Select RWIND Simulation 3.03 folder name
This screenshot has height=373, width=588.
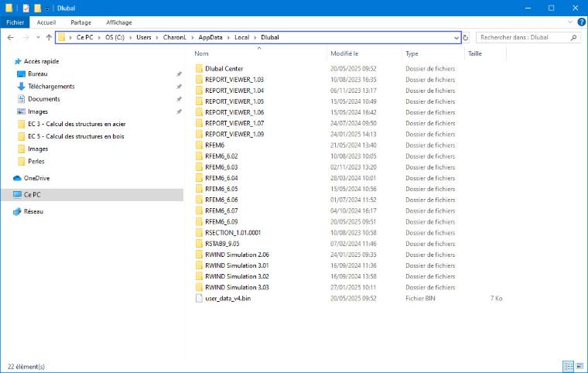[237, 287]
